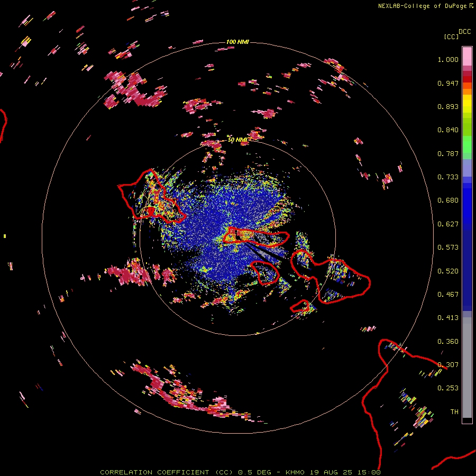Click the 0.307 color scale value
476x476 pixels.
pos(448,365)
